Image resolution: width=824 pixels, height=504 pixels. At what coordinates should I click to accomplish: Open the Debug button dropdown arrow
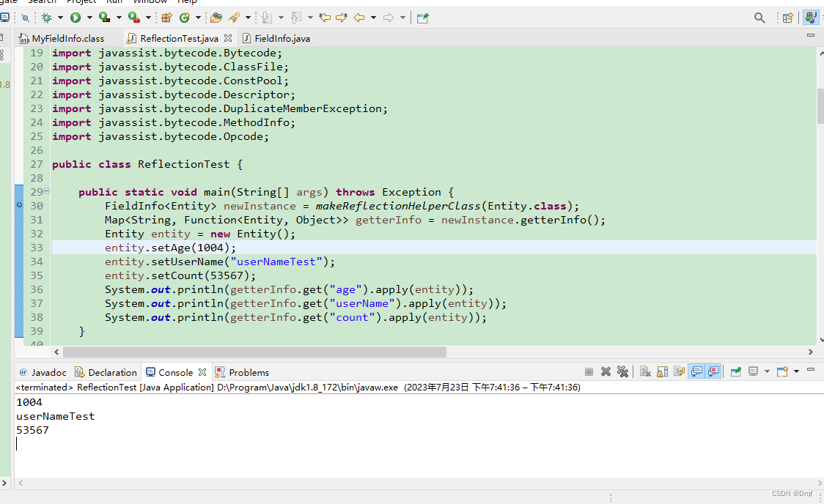[x=60, y=18]
